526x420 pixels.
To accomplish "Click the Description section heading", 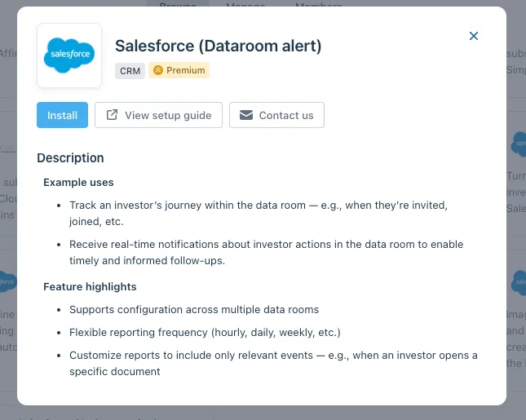I will click(70, 158).
